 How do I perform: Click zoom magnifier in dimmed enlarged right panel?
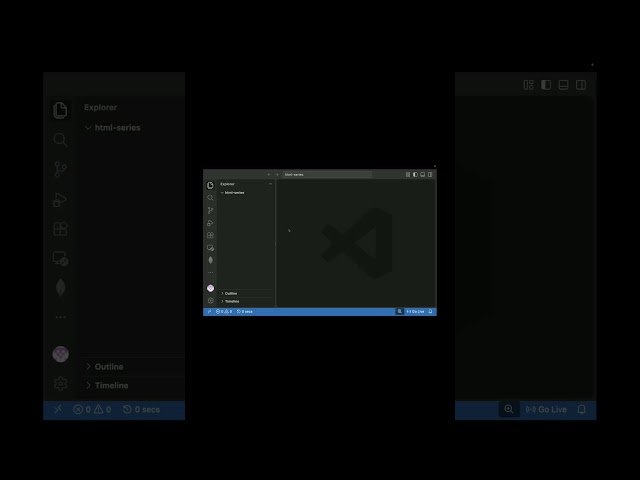[509, 409]
